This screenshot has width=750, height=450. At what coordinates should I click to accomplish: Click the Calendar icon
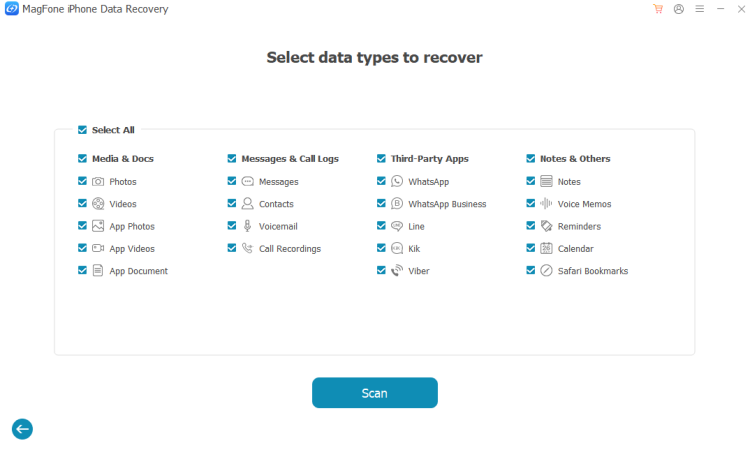[x=546, y=248]
